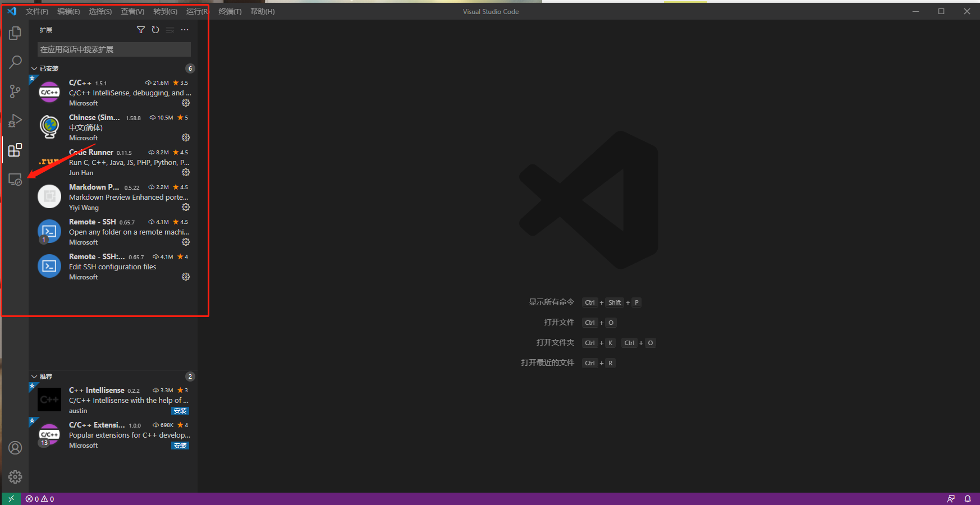The width and height of the screenshot is (980, 505).
Task: Open the 查看 menu
Action: click(x=132, y=11)
